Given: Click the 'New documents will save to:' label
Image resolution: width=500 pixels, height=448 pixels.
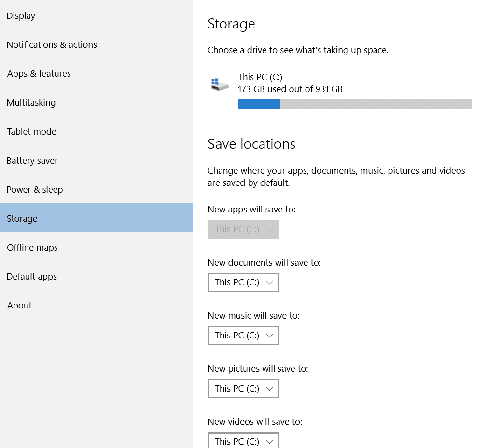Looking at the screenshot, I should (x=264, y=263).
